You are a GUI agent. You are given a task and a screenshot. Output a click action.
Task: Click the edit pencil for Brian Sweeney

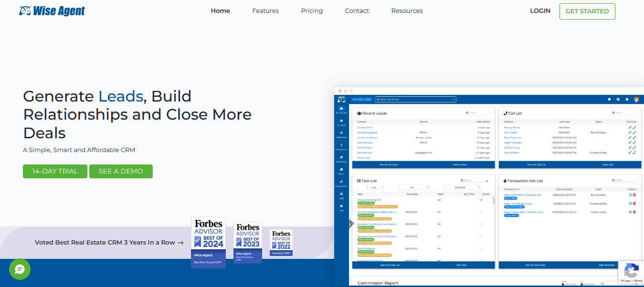(630, 137)
